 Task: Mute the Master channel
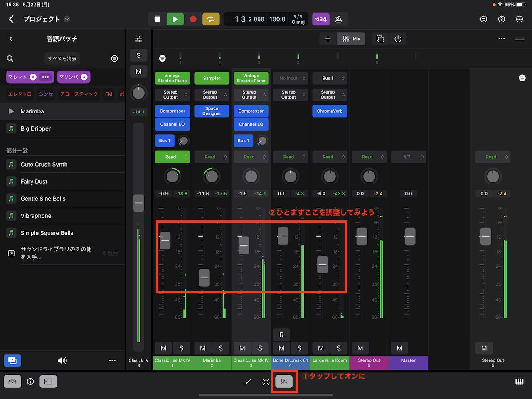tap(399, 348)
